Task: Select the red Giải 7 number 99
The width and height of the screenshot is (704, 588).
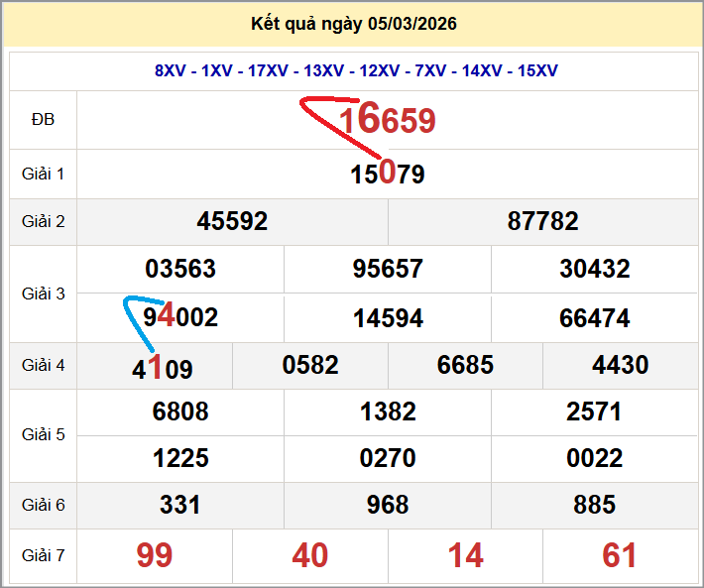Action: point(155,555)
